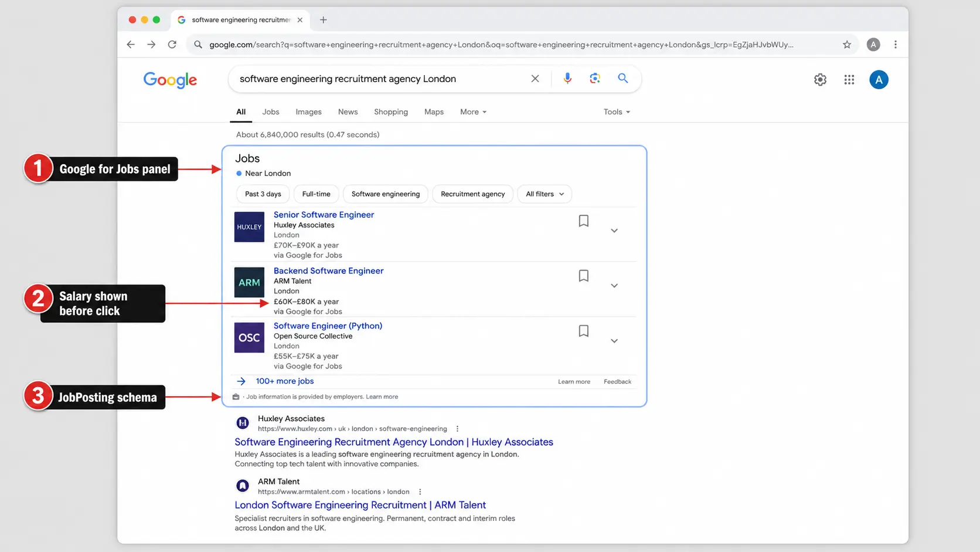Click the OSC company logo thumbnail
The image size is (980, 552).
click(x=249, y=337)
